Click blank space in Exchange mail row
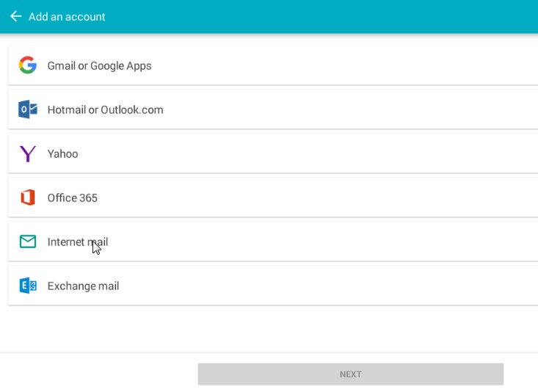 pos(309,286)
